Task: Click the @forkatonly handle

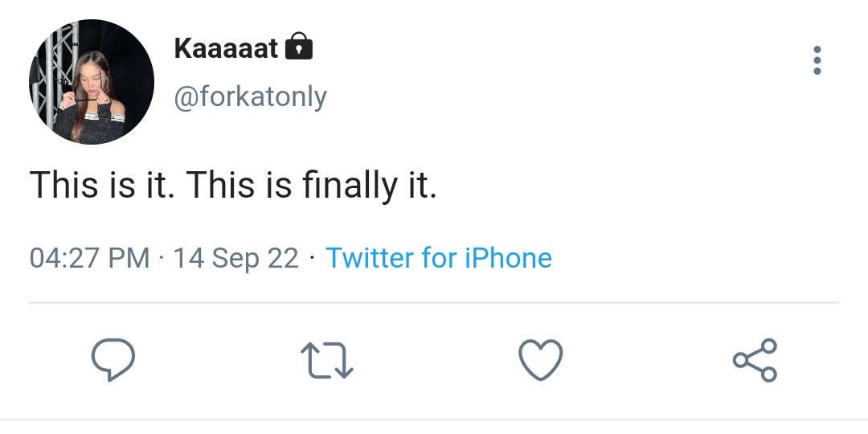Action: point(250,97)
